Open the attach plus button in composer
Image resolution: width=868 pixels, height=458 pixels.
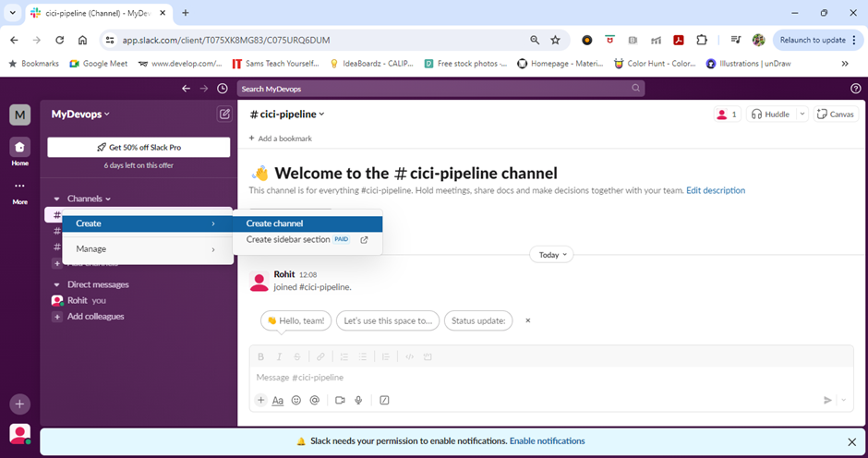click(260, 400)
